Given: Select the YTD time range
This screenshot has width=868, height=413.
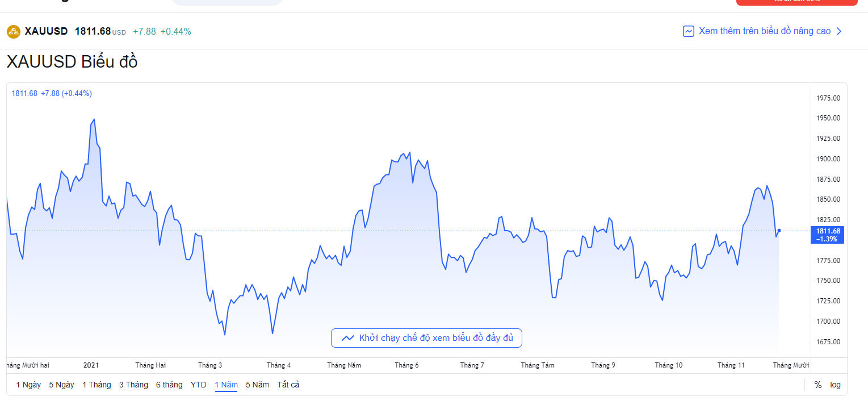Looking at the screenshot, I should pos(199,385).
